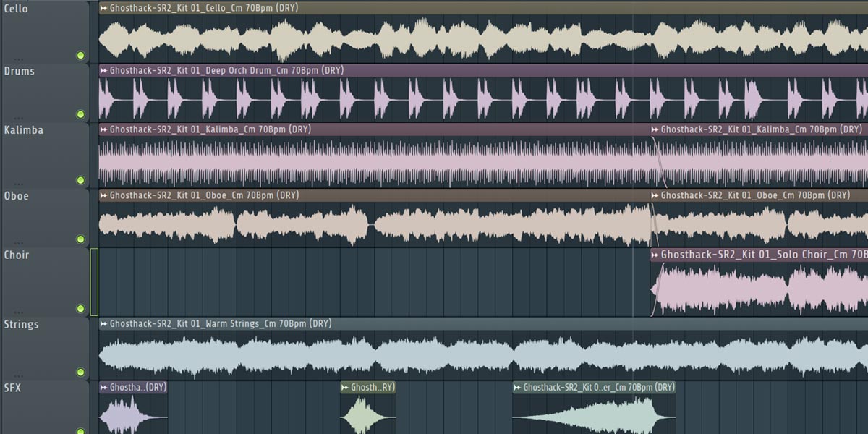Open the second Kalimba clip's menu arrow icon
The width and height of the screenshot is (868, 434).
(x=655, y=129)
